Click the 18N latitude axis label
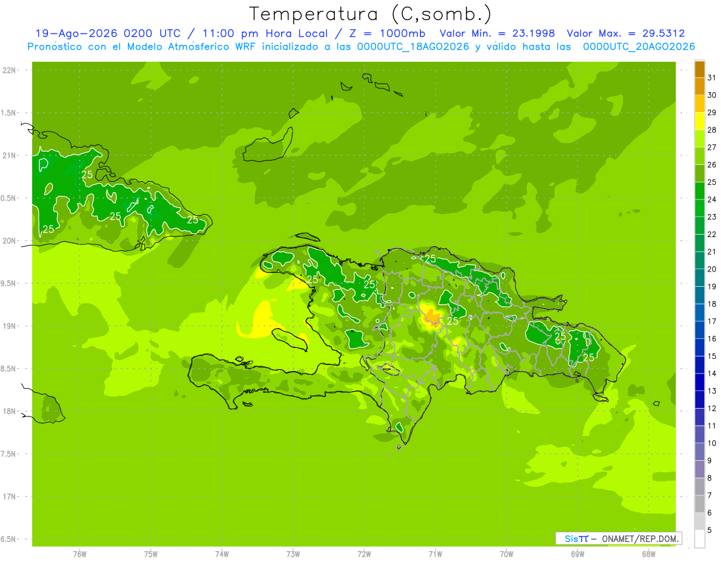Viewport: 728px width, 562px height. pyautogui.click(x=9, y=411)
